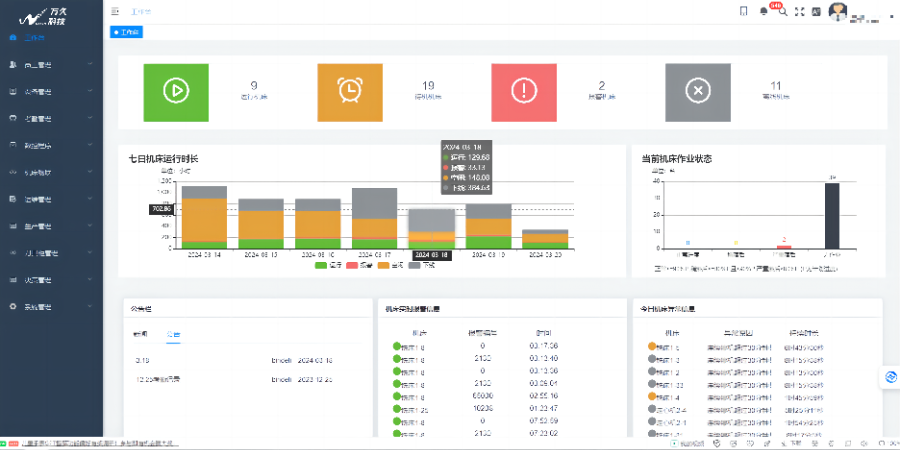
Task: Click the 七日机床运行时长 chart title
Action: 164,159
